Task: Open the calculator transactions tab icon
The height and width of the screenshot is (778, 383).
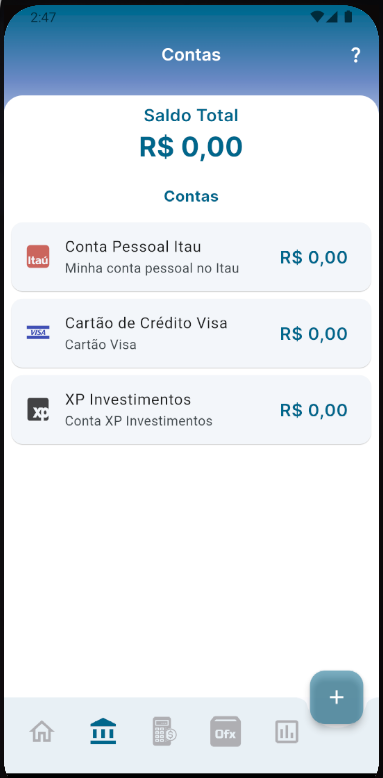Action: [x=165, y=731]
